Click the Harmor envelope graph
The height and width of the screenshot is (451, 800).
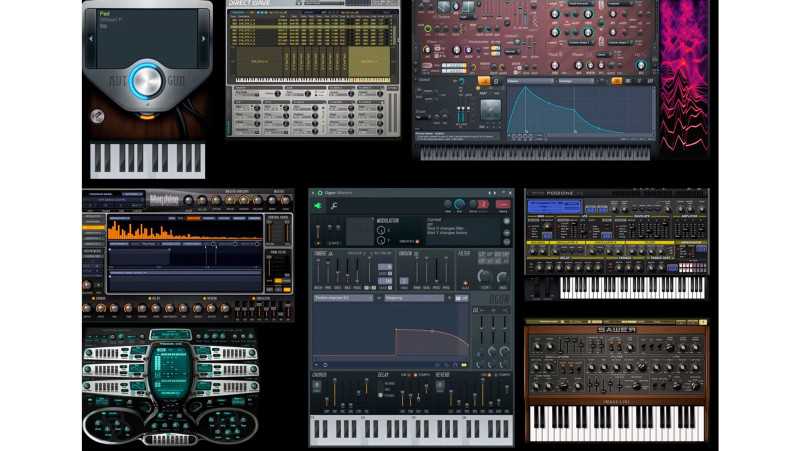(x=581, y=111)
